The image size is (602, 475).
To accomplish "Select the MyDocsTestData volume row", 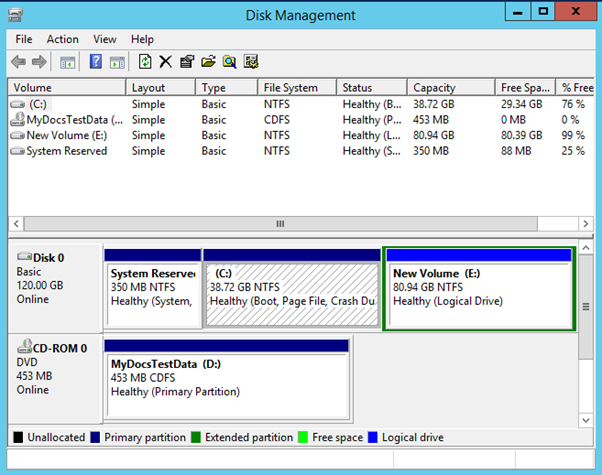I will pyautogui.click(x=301, y=120).
